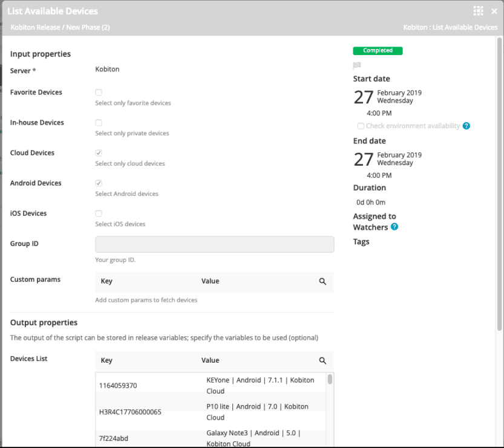Screen dimensions: 504x448
Task: Close the List Available Devices dialog
Action: (494, 10)
